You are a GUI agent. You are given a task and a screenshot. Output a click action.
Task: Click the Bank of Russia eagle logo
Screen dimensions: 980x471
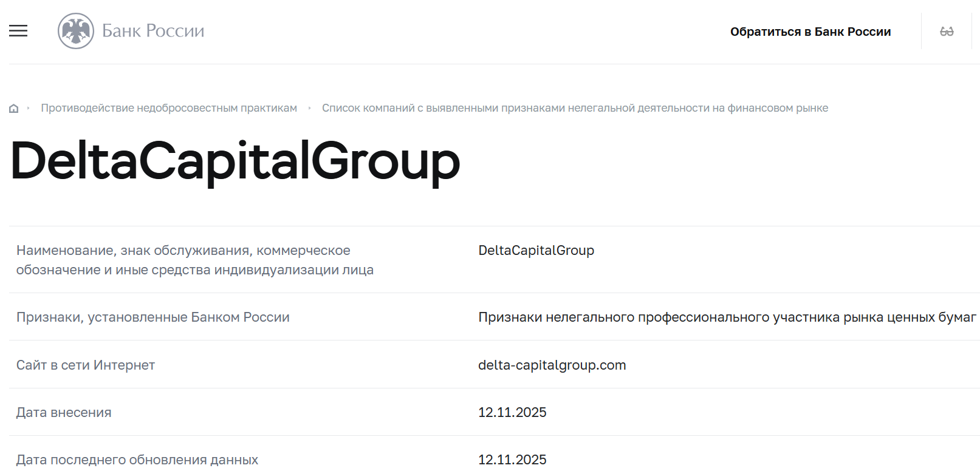(x=76, y=31)
